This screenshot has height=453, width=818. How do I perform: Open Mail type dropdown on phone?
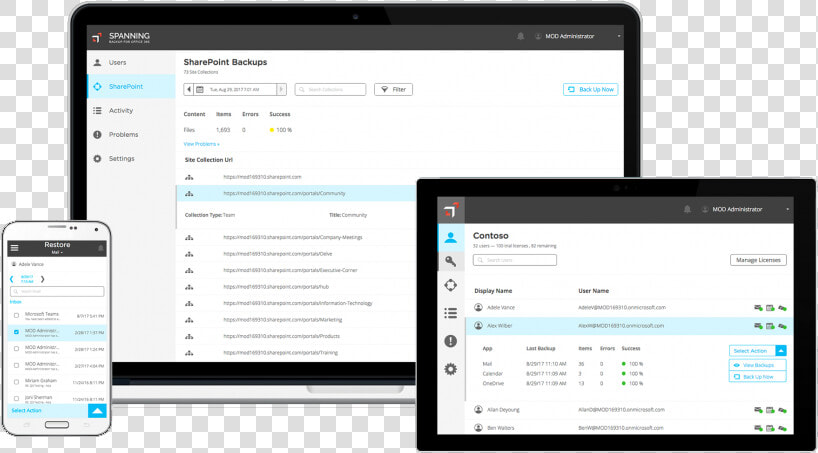(57, 253)
